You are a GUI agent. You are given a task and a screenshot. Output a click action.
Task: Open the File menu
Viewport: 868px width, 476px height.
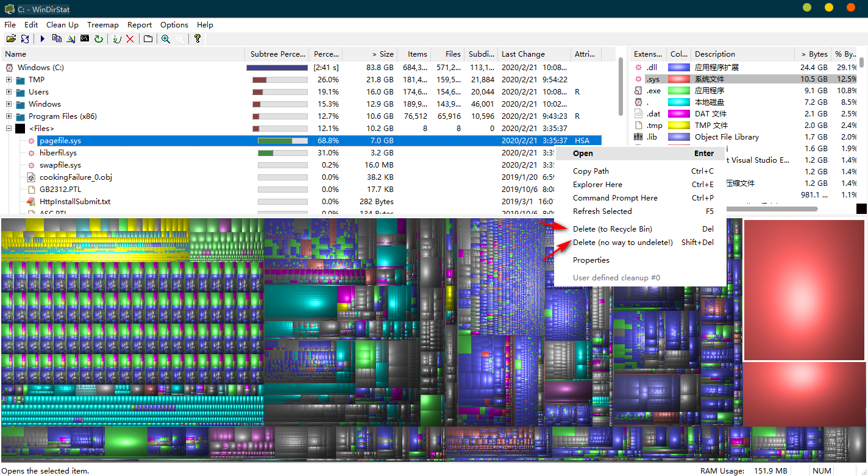click(x=10, y=25)
